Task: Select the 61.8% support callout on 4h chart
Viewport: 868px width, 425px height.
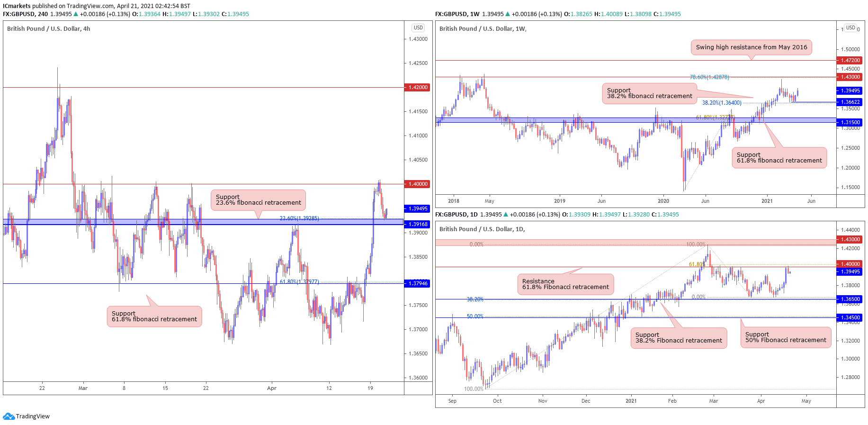Action: tap(154, 316)
